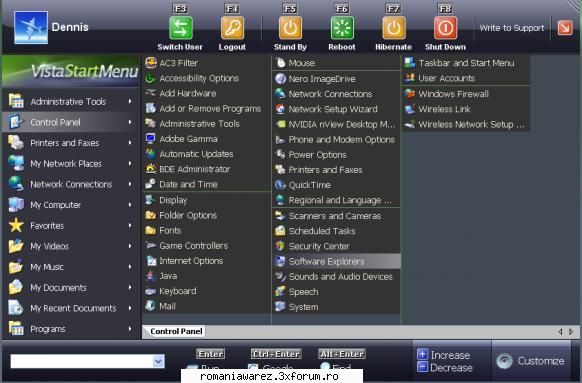Open Mouse settings
Image resolution: width=582 pixels, height=383 pixels.
[x=337, y=63]
